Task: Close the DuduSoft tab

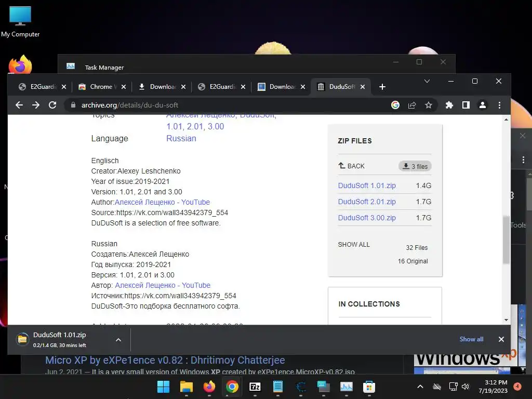Action: (x=363, y=87)
